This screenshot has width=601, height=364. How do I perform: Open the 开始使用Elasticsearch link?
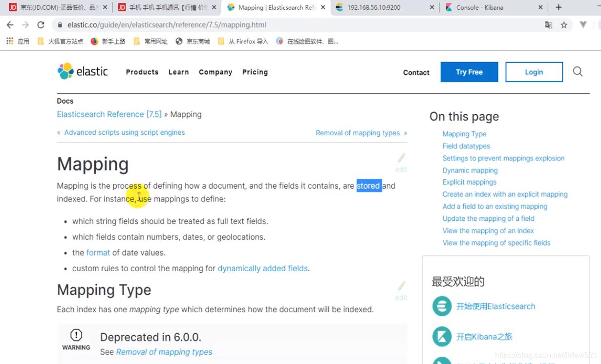tap(495, 306)
